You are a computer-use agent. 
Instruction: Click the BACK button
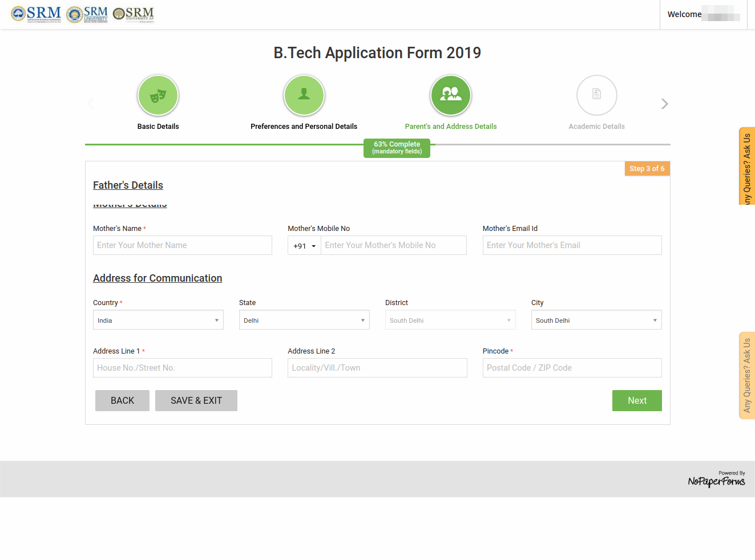[122, 400]
